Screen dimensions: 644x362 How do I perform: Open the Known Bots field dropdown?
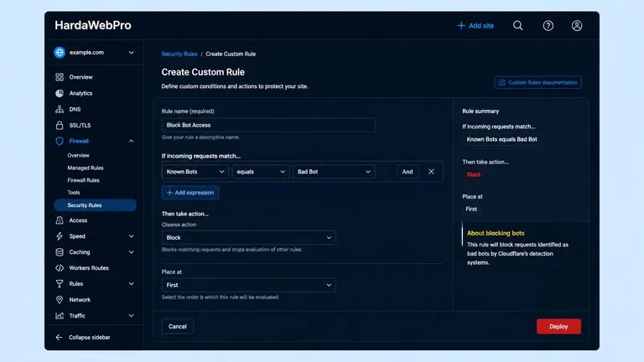(195, 172)
